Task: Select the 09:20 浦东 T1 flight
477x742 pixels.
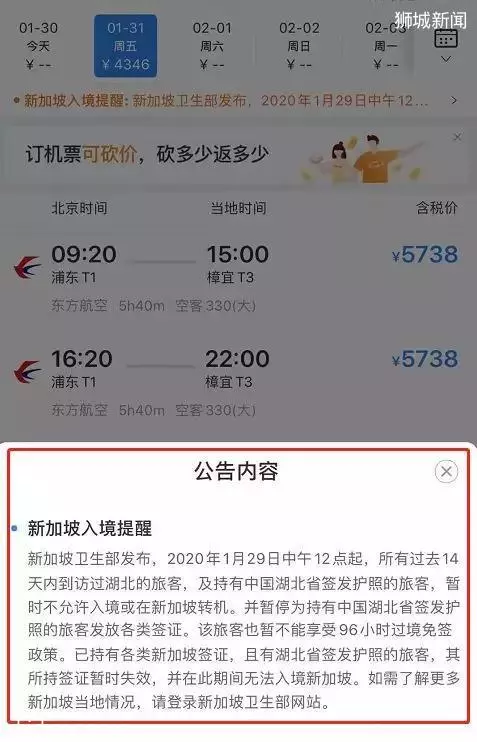Action: [238, 278]
